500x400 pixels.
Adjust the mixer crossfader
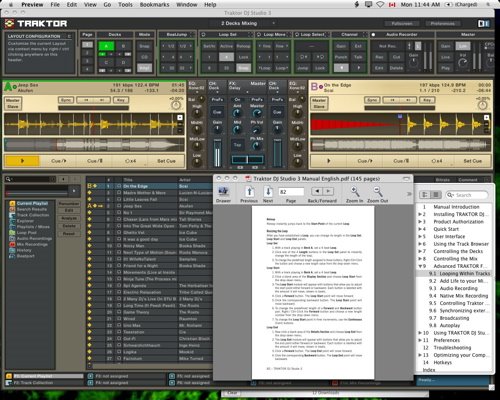coord(247,159)
